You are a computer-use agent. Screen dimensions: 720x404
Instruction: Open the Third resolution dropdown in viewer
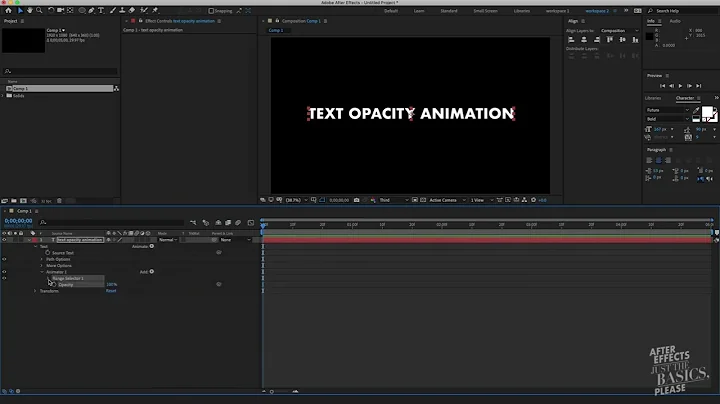tap(394, 200)
